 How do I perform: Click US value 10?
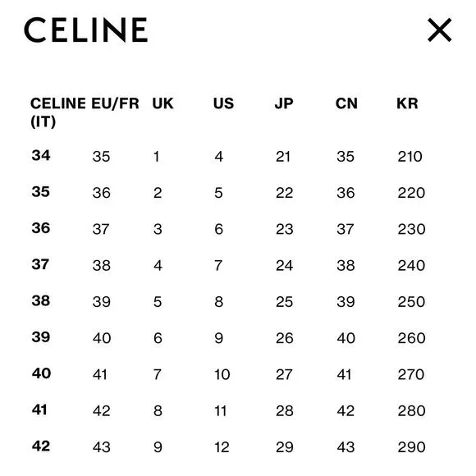[222, 374]
